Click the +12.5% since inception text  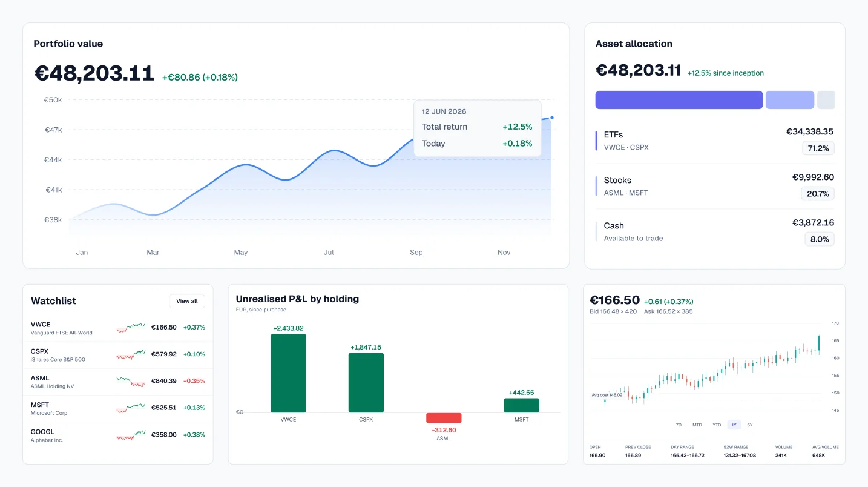[726, 73]
